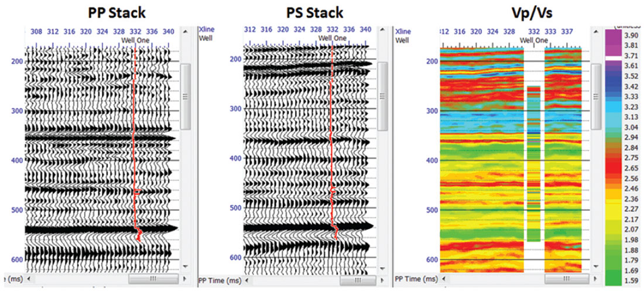This screenshot has height=293, width=644.
Task: Click the PP Stack horizontal scrollbar right arrow
Action: point(185,279)
